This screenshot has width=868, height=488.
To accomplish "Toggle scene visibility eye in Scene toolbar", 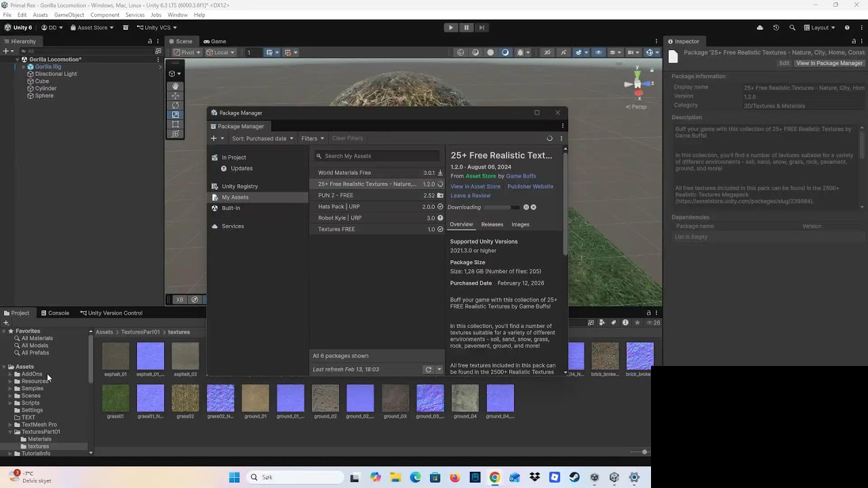I will [x=598, y=52].
